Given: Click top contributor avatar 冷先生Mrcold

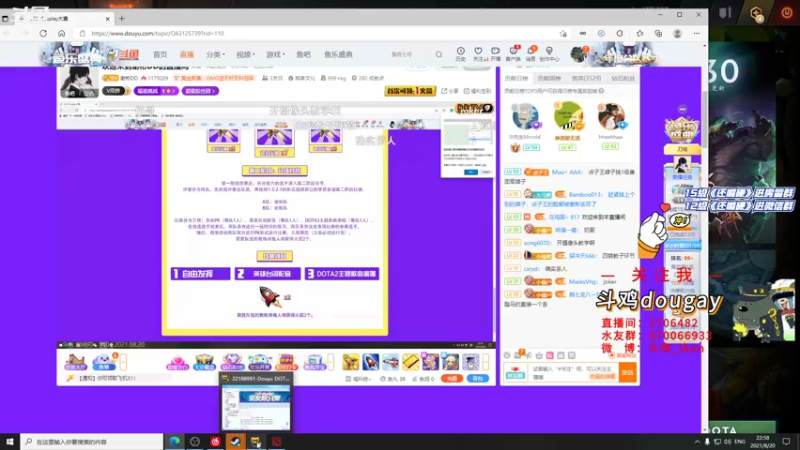Looking at the screenshot, I should pyautogui.click(x=525, y=116).
